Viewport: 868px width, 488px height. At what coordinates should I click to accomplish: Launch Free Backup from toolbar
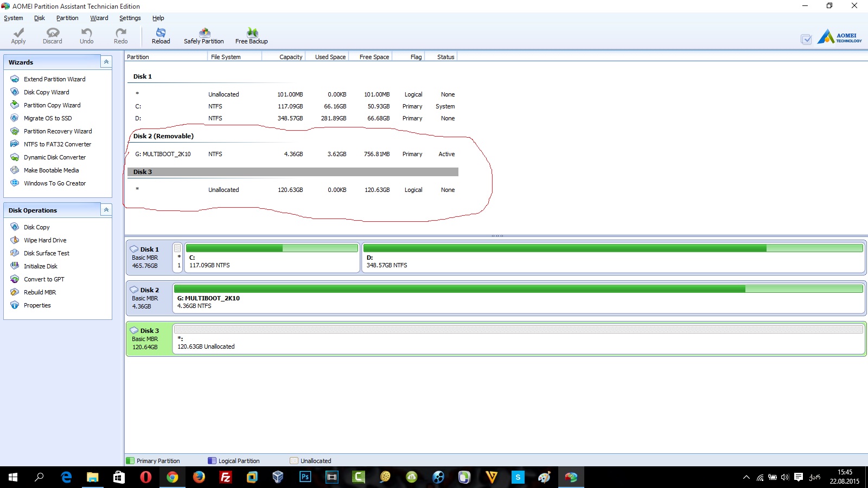pyautogui.click(x=251, y=36)
